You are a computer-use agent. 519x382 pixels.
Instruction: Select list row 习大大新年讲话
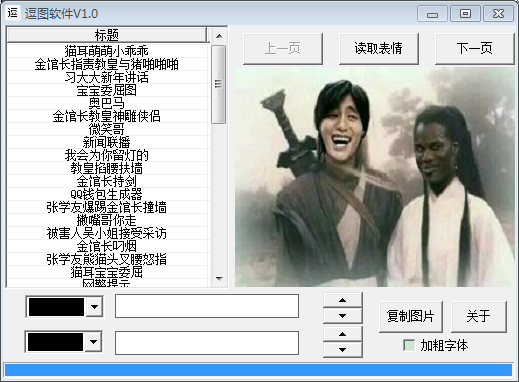(x=107, y=77)
